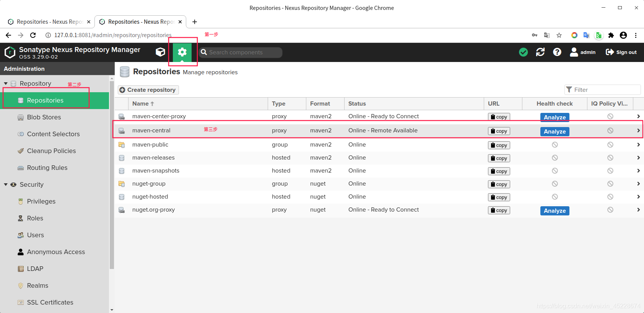Open SSL Certificates in the sidebar
The width and height of the screenshot is (644, 313).
tap(50, 302)
